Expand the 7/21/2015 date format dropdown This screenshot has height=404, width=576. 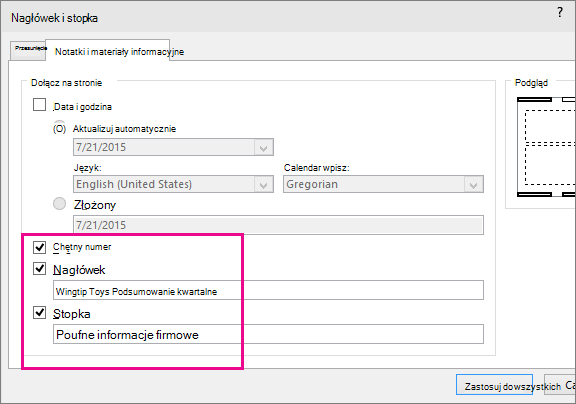click(x=173, y=147)
